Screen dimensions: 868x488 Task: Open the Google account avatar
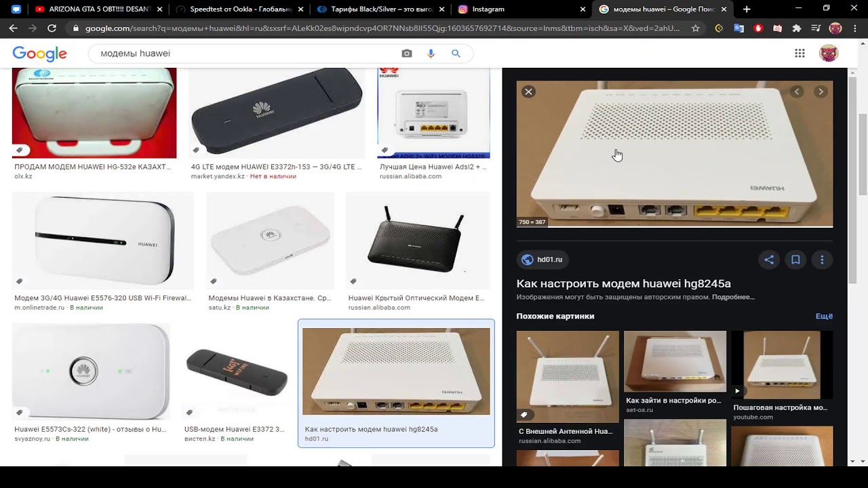[x=829, y=54]
